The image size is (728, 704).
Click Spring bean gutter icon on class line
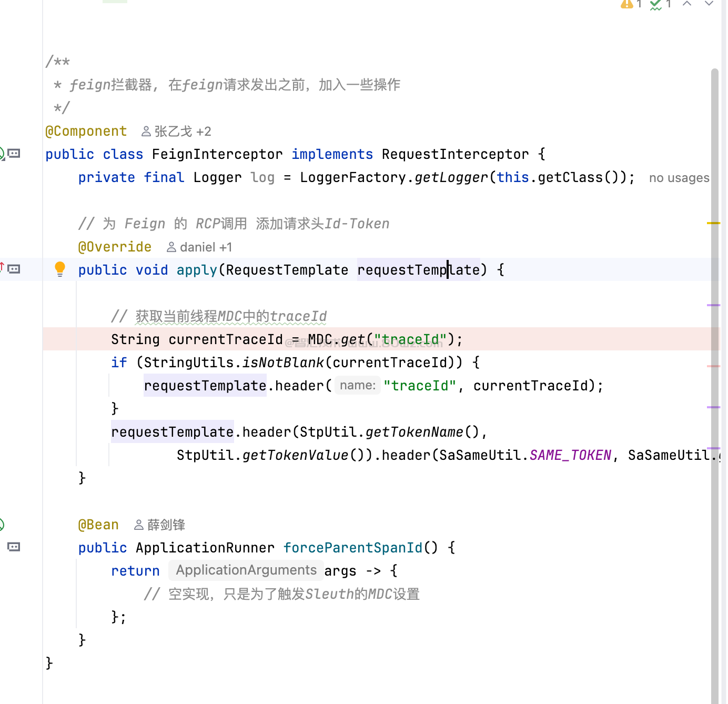pos(2,154)
